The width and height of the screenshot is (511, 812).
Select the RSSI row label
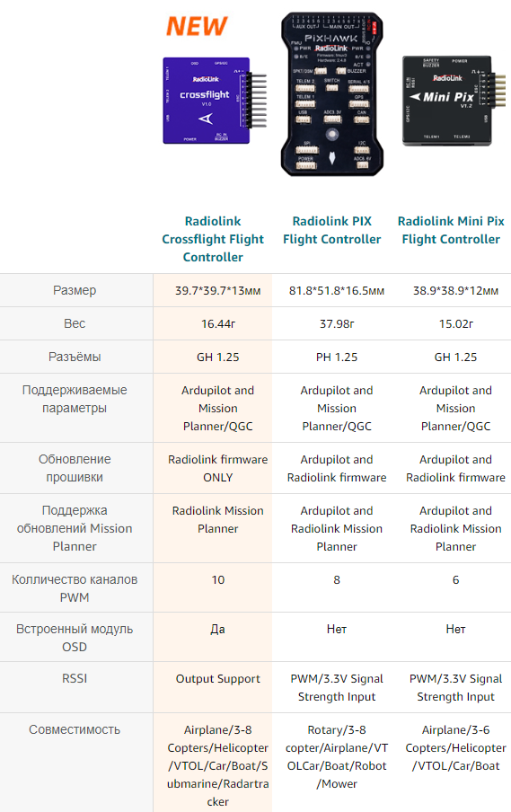[x=75, y=678]
